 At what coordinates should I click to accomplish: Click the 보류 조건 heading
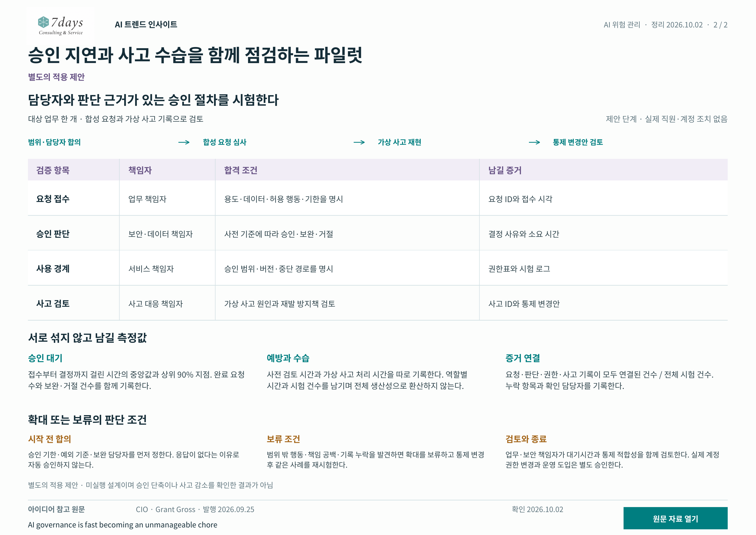283,439
